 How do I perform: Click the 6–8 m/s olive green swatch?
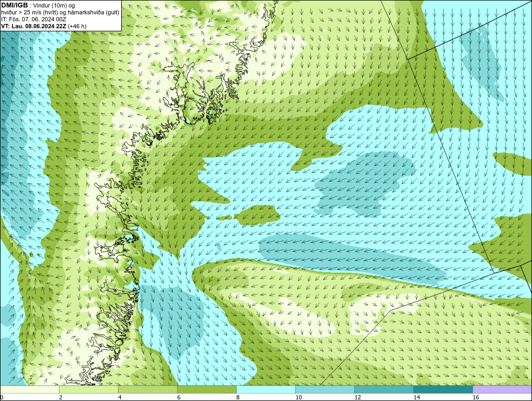[206, 389]
